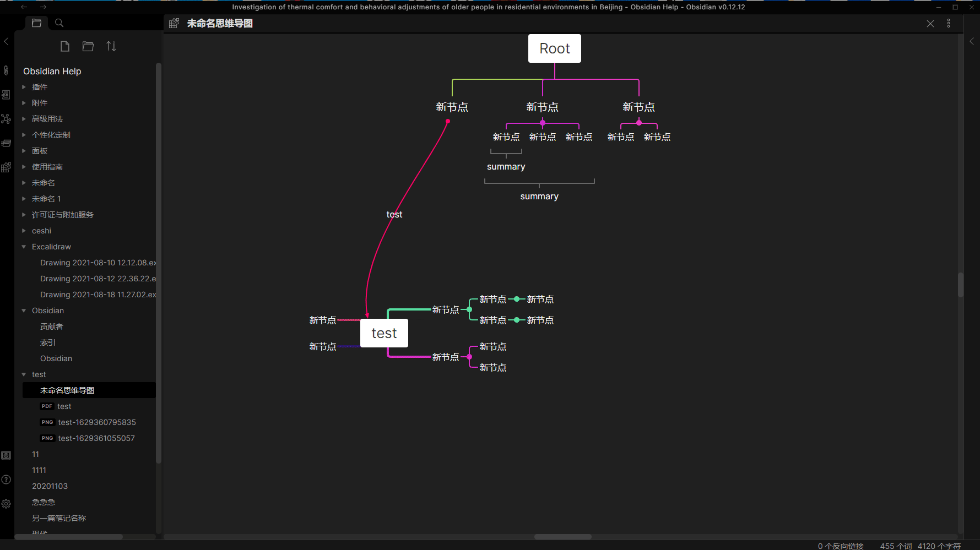
Task: Expand the ceshi folder
Action: 24,231
